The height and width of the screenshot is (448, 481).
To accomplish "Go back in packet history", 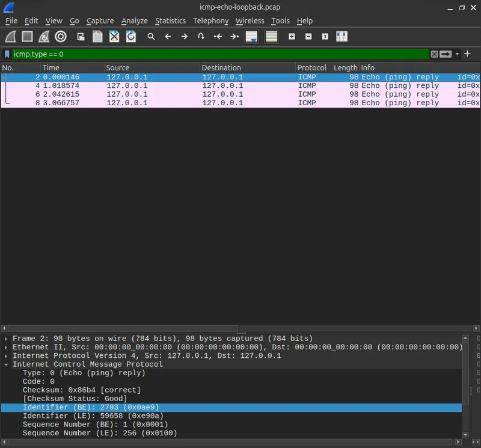I will pos(168,37).
